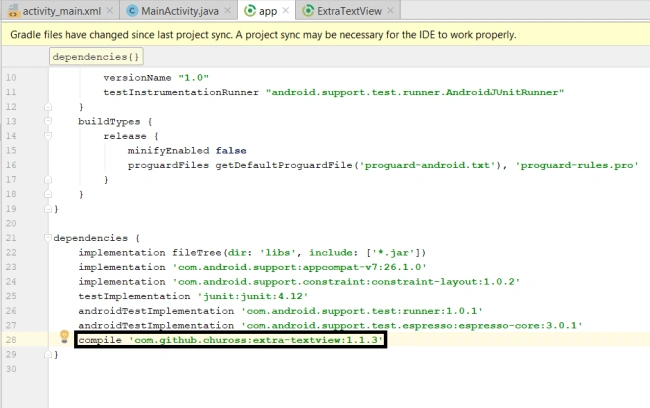Click the fileTree libs implementation line
Screen dimensions: 650x408
(252, 253)
